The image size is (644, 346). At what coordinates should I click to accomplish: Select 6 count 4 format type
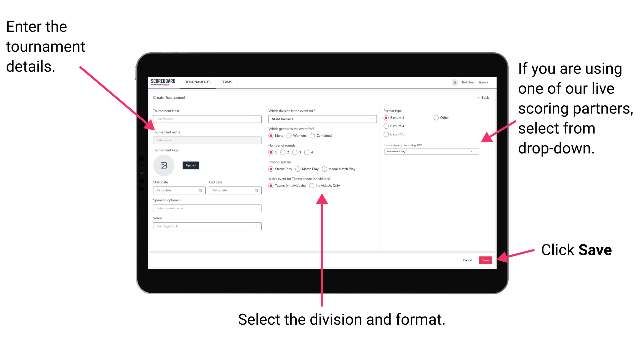point(387,126)
